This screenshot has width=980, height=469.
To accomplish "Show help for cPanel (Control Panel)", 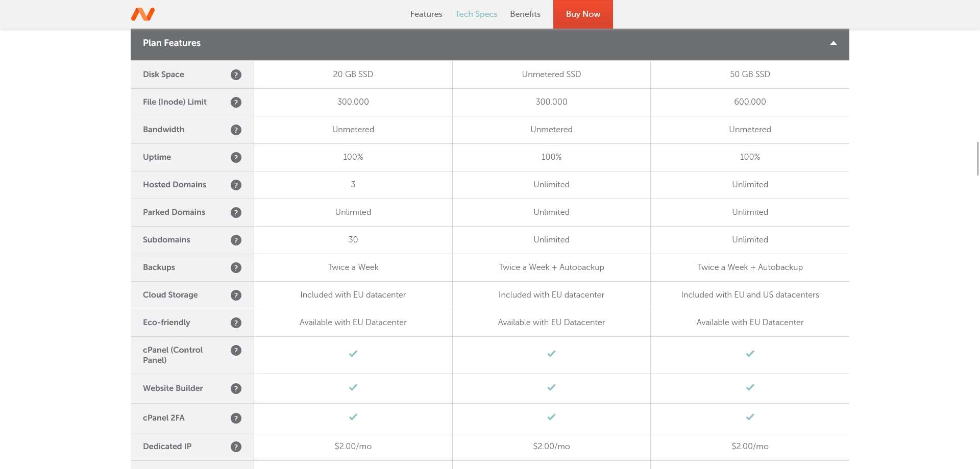I will (x=236, y=350).
